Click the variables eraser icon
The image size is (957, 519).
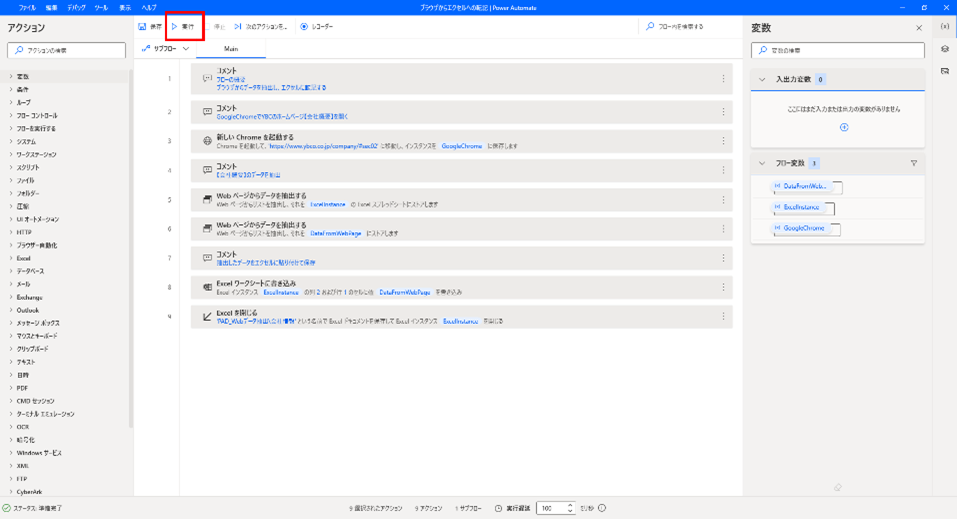point(837,487)
